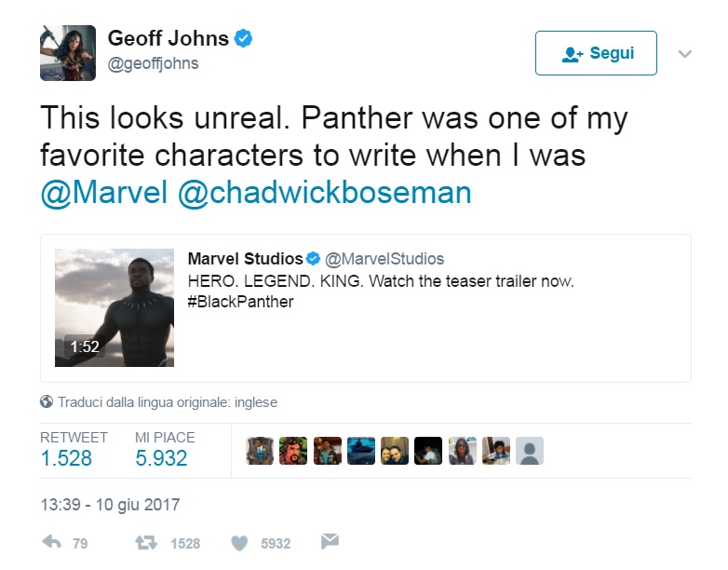View the 5.932 Mi piace list
This screenshot has width=728, height=570.
[x=161, y=458]
